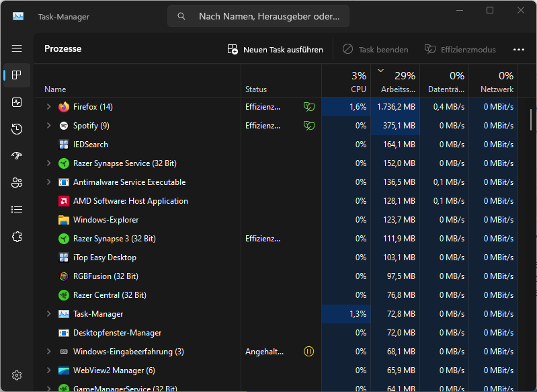
Task: Expand Razer Synapse Service process group
Action: pos(48,163)
